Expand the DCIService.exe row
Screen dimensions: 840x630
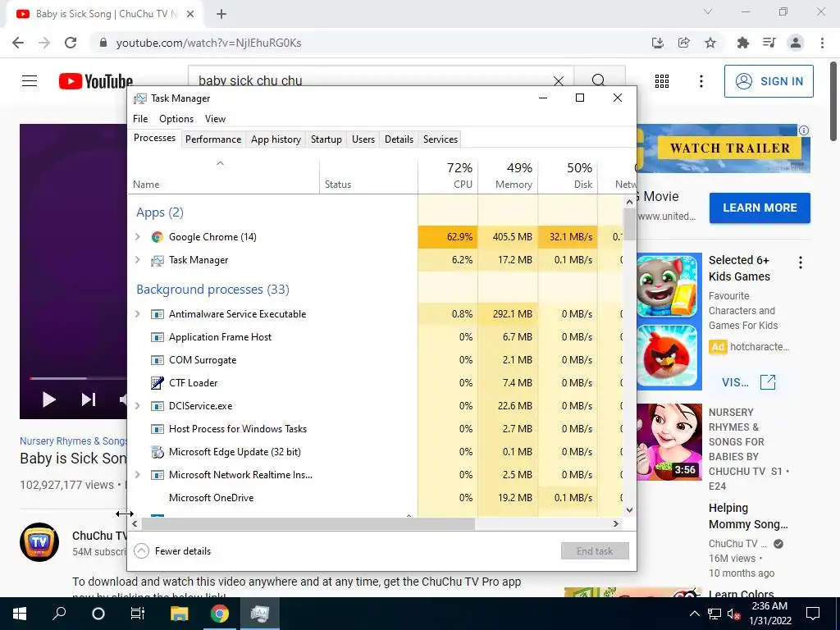click(138, 406)
